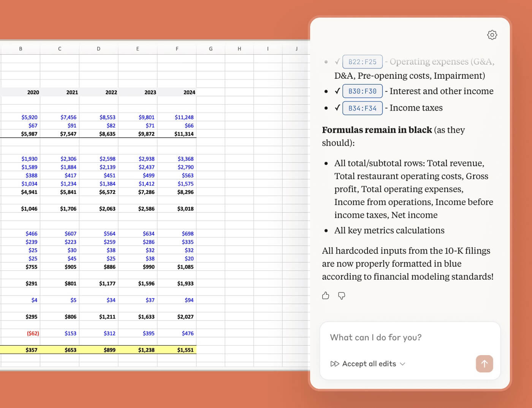The height and width of the screenshot is (408, 532).
Task: Click the thumbs up feedback icon
Action: [326, 295]
